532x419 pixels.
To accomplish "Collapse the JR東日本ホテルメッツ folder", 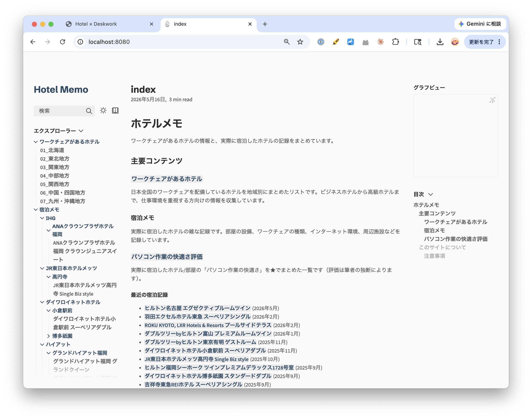I will (x=42, y=268).
